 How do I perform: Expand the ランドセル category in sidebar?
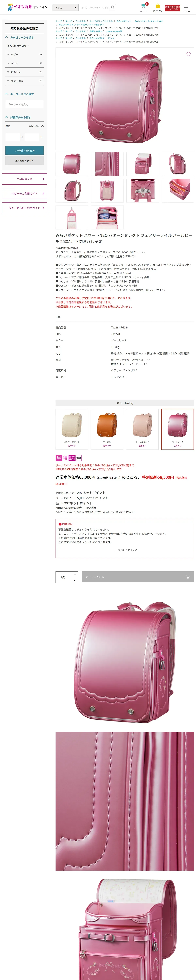pos(8,81)
